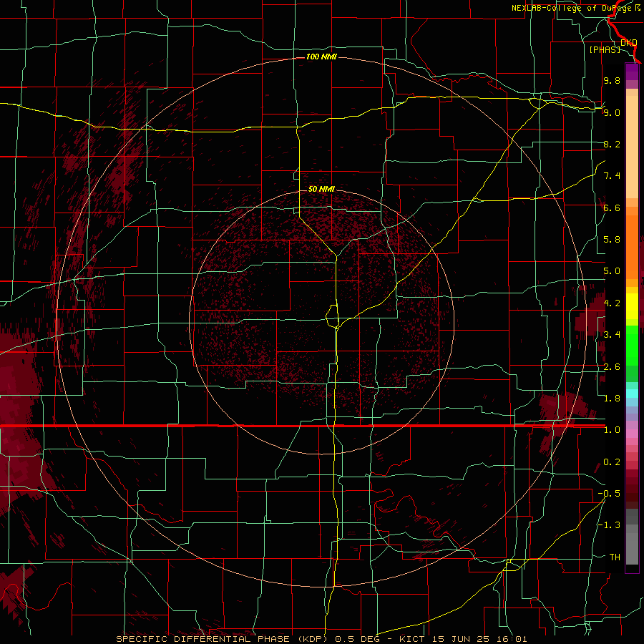
Task: Click the 2.6 scale value
Action: pyautogui.click(x=612, y=367)
